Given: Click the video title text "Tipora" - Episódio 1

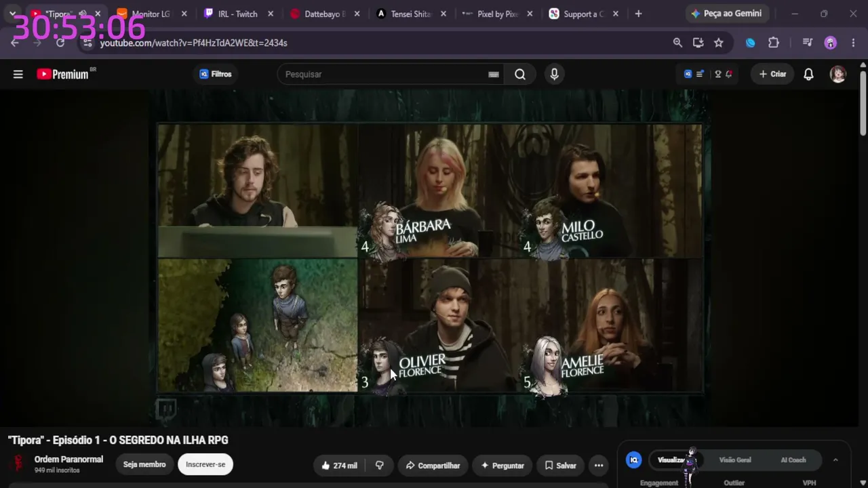Looking at the screenshot, I should pos(118,441).
